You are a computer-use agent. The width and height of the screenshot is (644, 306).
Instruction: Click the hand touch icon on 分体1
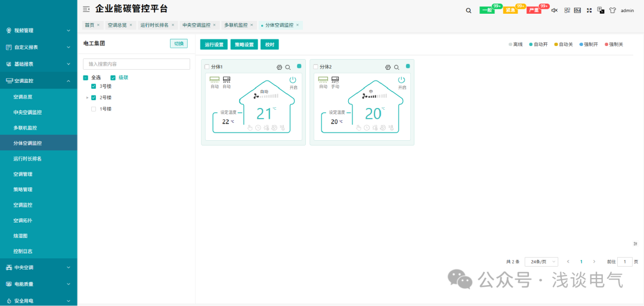(250, 128)
